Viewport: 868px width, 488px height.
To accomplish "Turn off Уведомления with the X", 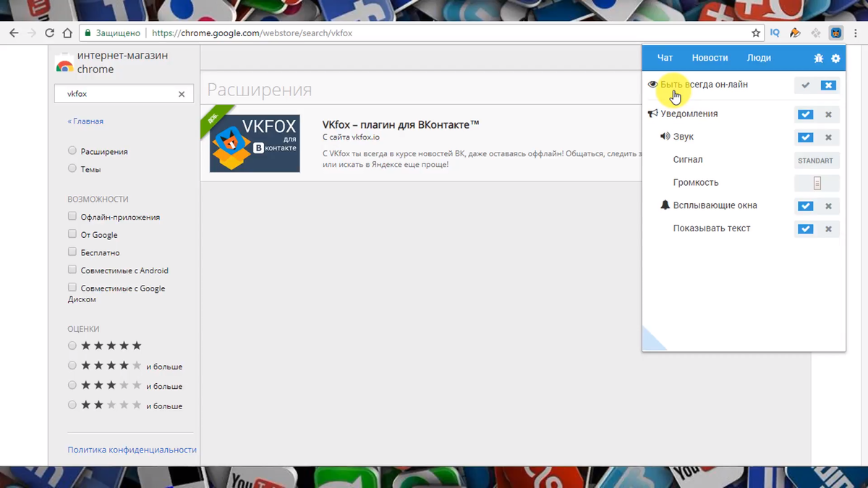I will point(828,114).
